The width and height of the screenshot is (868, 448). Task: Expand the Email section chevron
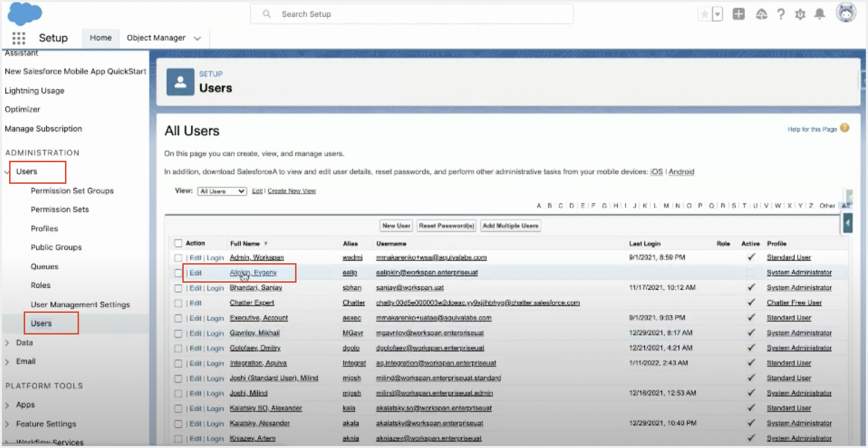(x=7, y=361)
